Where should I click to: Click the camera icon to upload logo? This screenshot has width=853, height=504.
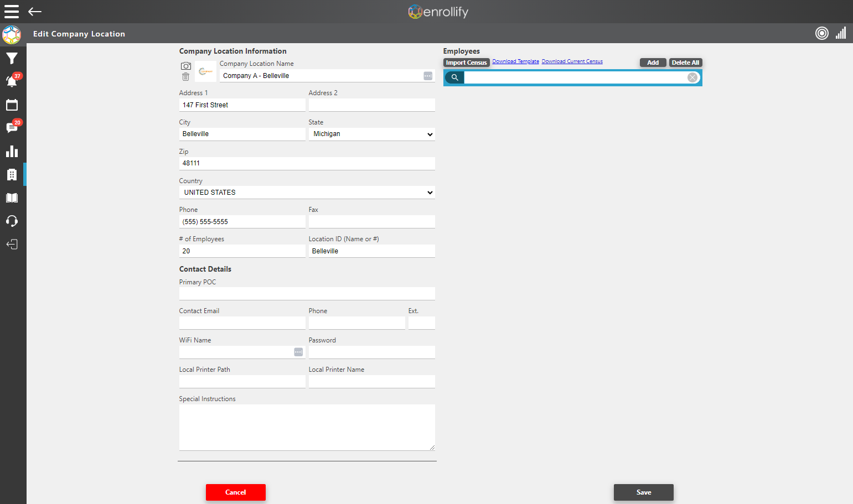click(x=186, y=66)
